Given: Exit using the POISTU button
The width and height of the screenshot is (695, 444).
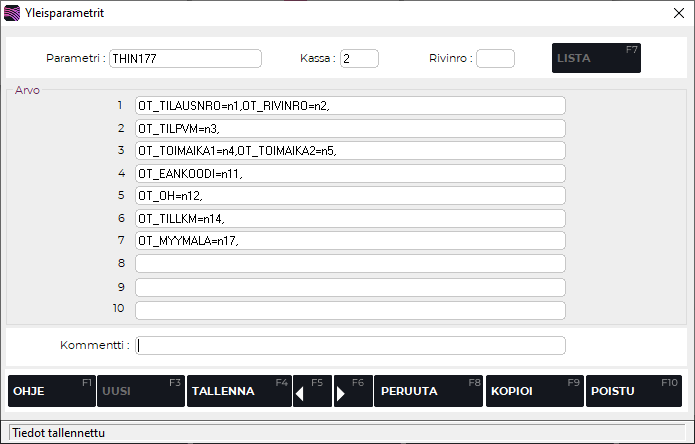Looking at the screenshot, I should point(634,392).
